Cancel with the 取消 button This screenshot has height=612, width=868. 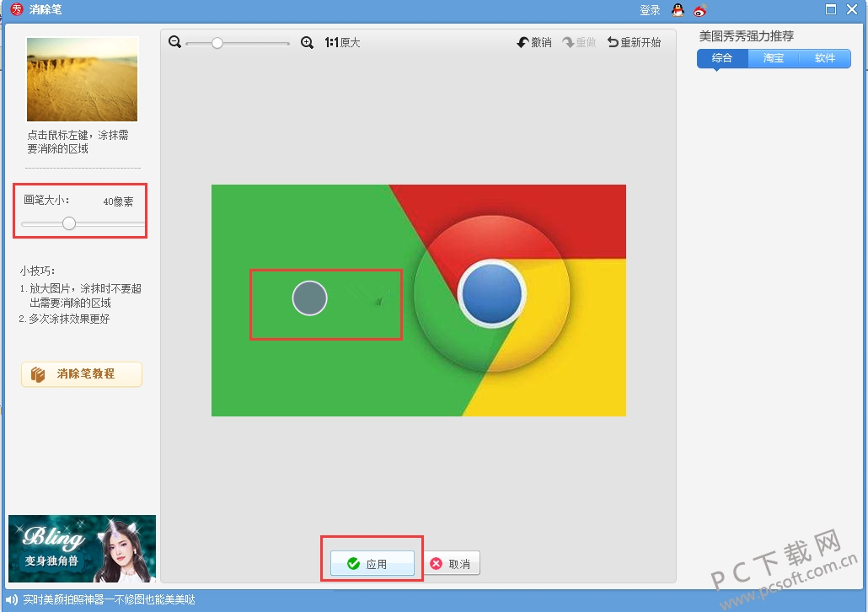pos(452,564)
